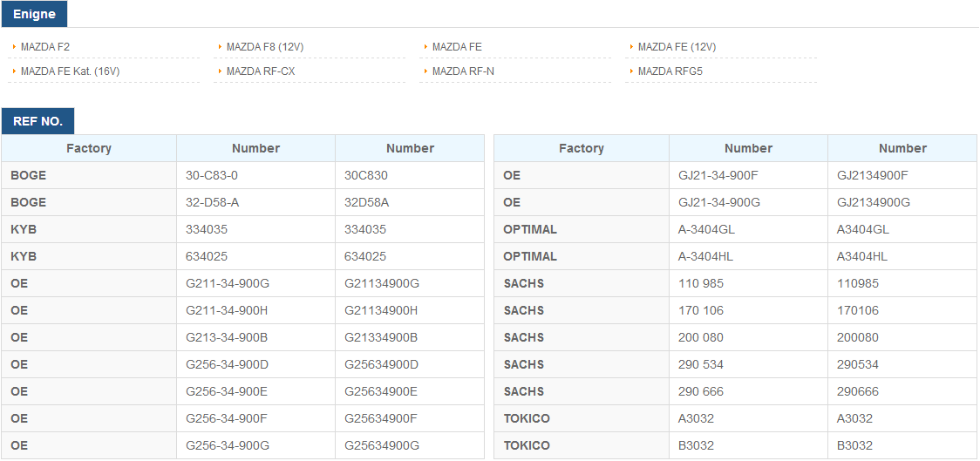Viewport: 980px width, 461px height.
Task: Select OE number G256-34-900E
Action: pos(227,391)
